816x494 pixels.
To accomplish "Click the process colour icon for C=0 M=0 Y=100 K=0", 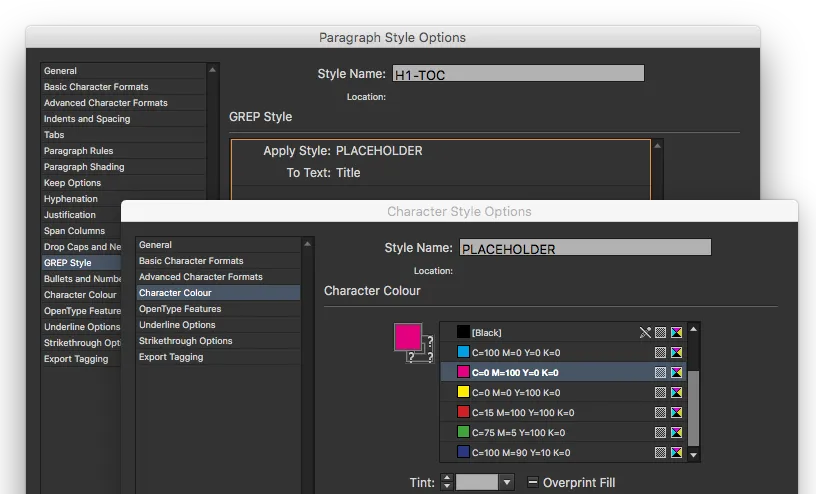I will pyautogui.click(x=660, y=392).
